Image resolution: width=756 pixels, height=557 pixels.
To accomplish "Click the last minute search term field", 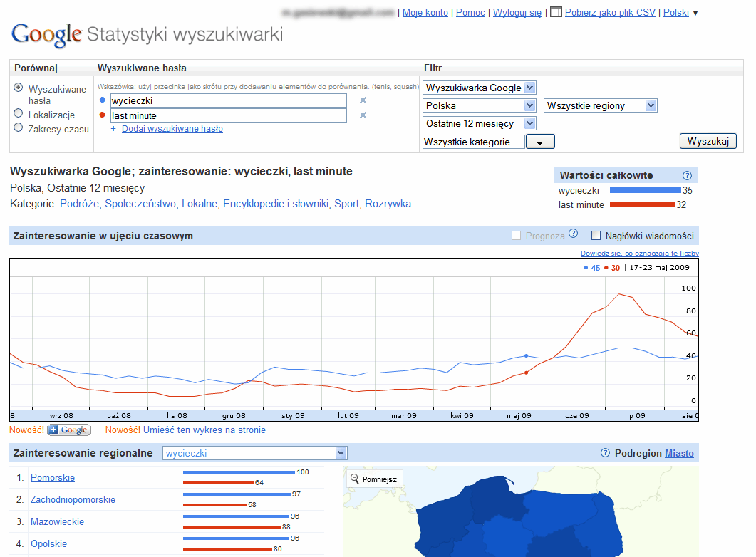I will pos(229,115).
